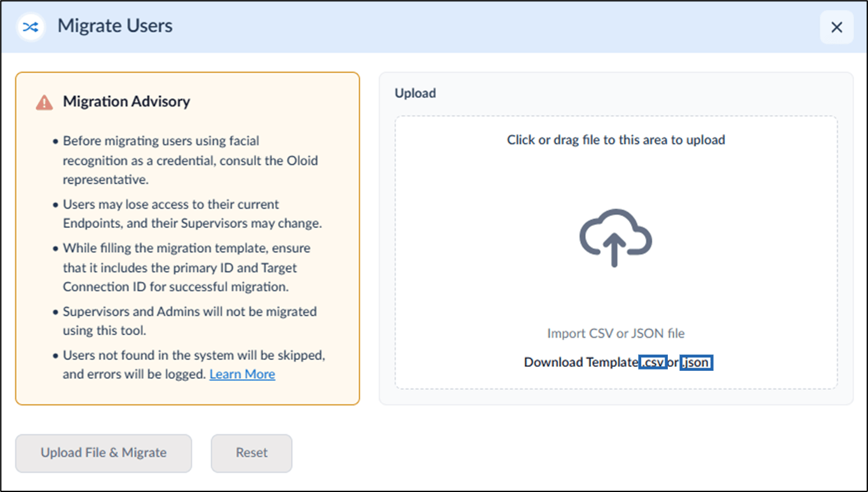
Task: Click the "Import CSV or JSON file" text
Action: [x=616, y=333]
